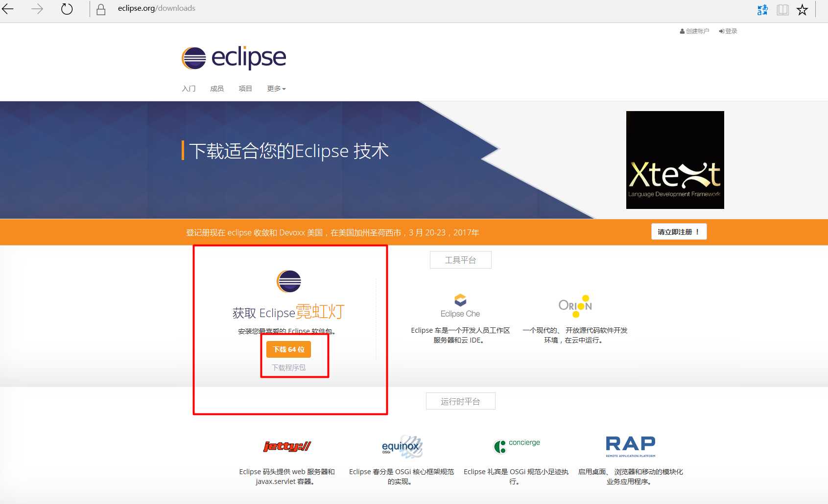Click the Orion description text
Viewport: 828px width, 504px height.
pos(575,335)
